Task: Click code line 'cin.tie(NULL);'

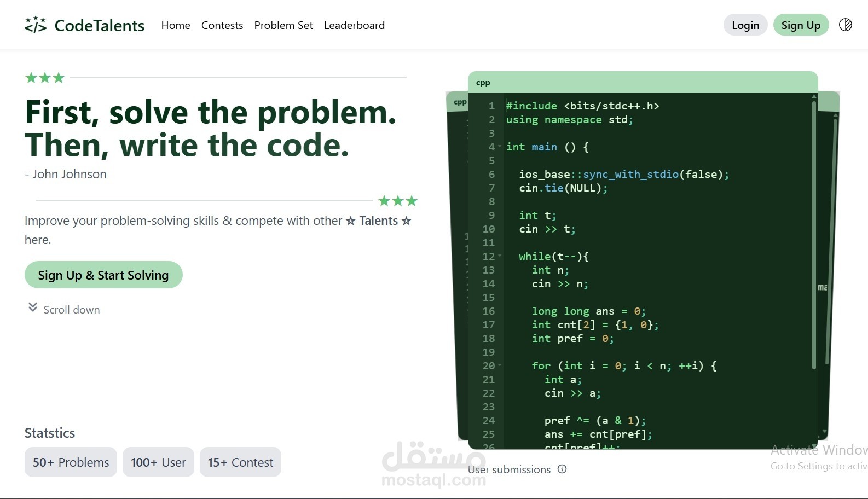Action: tap(563, 188)
